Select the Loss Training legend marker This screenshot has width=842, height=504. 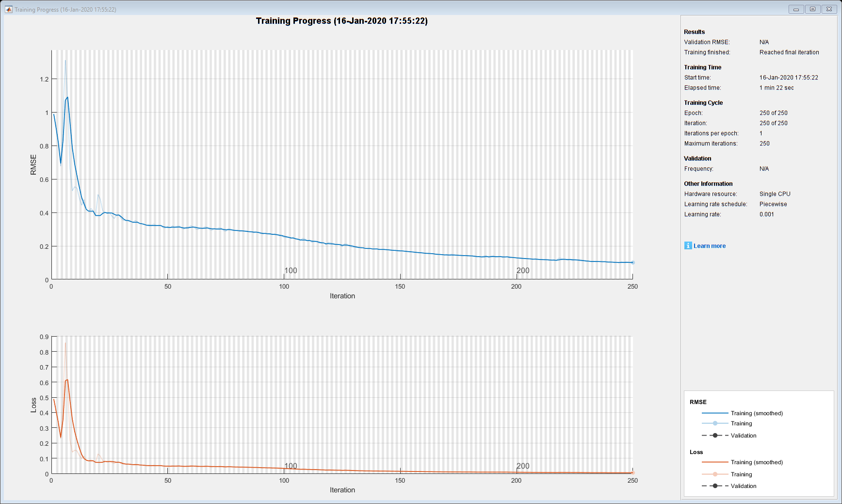715,474
